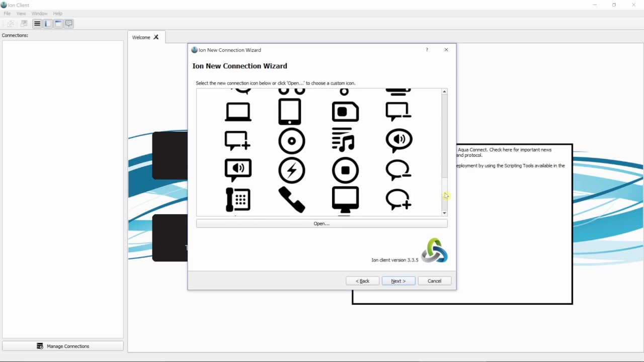Select the square speech bubble with speaker icon
Screen dimensions: 644x362
[238, 170]
